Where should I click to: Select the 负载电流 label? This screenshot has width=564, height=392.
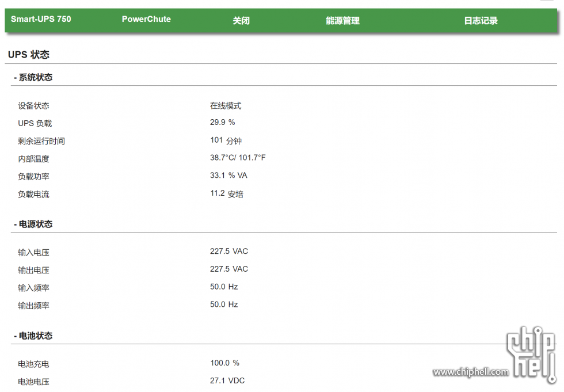[x=33, y=194]
